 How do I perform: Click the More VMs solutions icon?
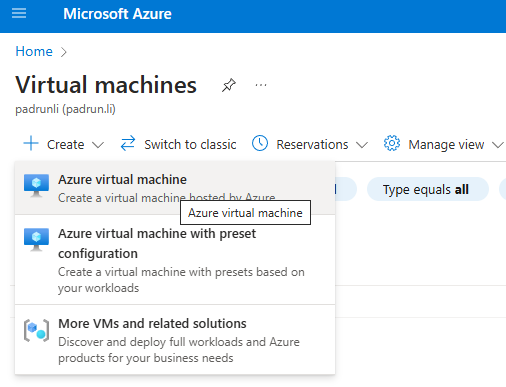[36, 330]
